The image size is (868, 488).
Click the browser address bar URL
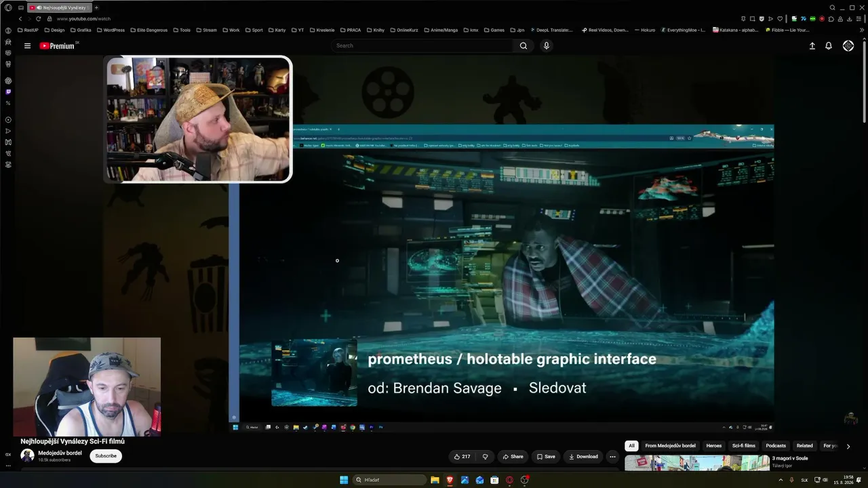pyautogui.click(x=83, y=19)
